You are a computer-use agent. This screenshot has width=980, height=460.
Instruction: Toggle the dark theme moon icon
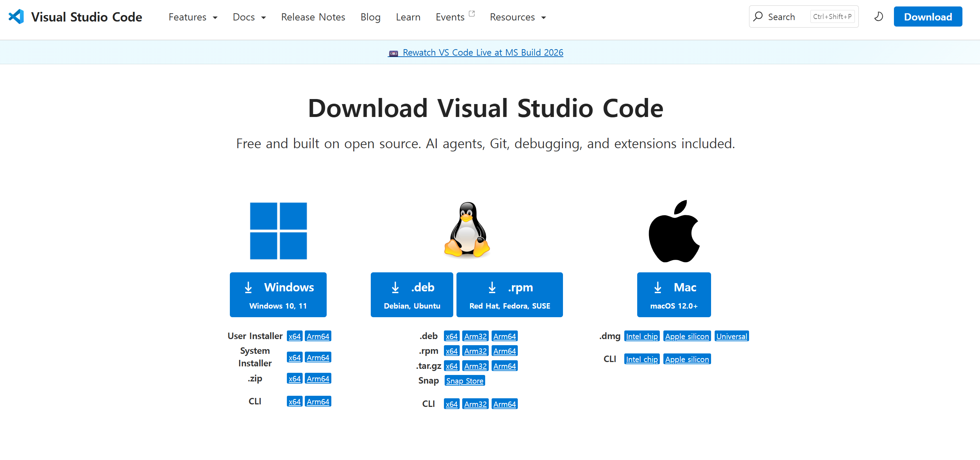tap(879, 17)
